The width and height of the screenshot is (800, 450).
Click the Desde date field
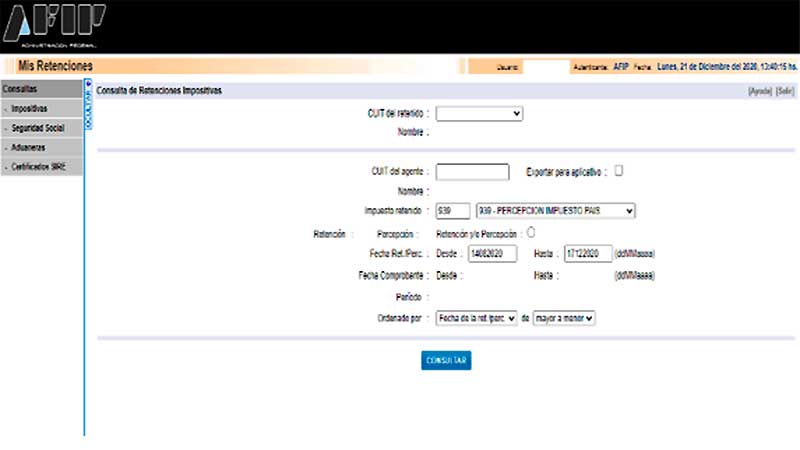tap(490, 253)
